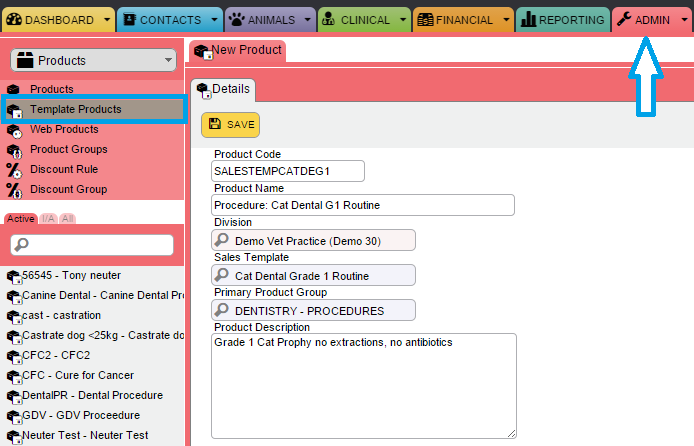Switch to the Active filter tab
Viewport: 694px width, 446px height.
pyautogui.click(x=21, y=219)
